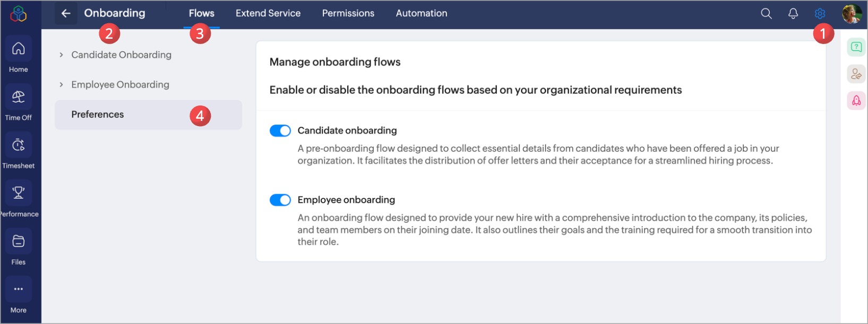Open the settings gear icon
The image size is (868, 324).
pos(820,14)
